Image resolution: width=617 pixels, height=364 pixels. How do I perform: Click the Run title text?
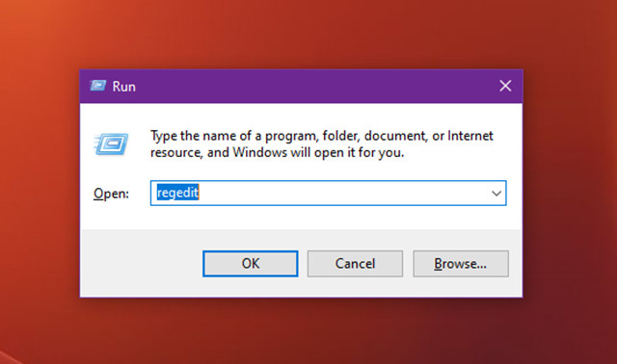[124, 87]
